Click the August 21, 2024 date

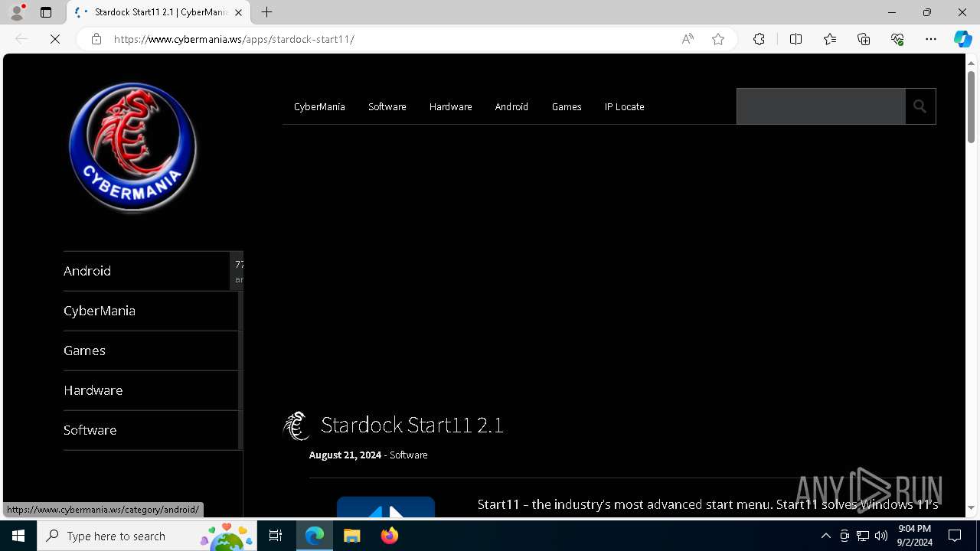pos(345,455)
